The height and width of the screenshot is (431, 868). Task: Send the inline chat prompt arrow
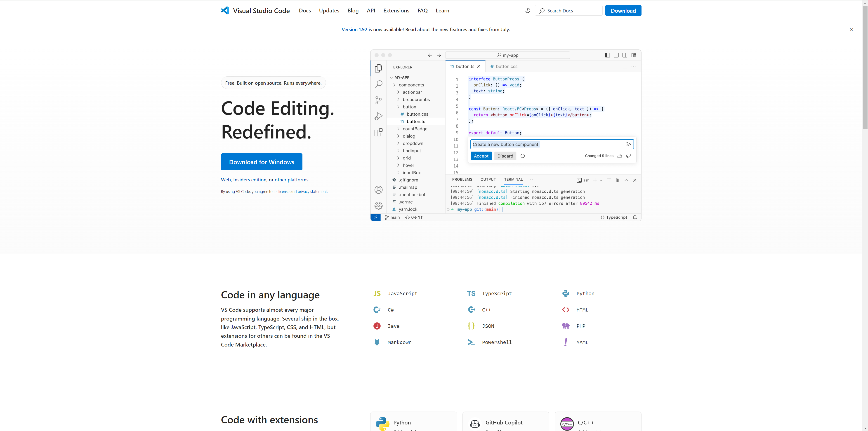pos(628,144)
